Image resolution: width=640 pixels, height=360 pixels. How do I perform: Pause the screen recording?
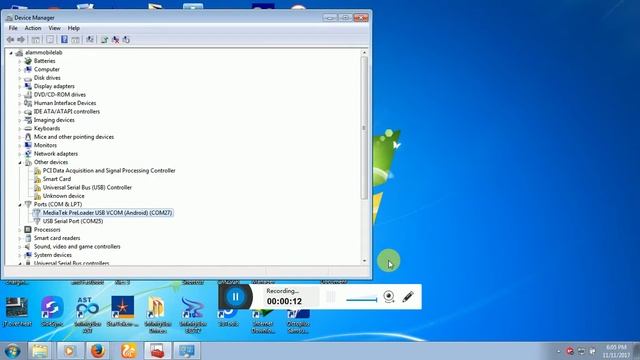click(236, 297)
